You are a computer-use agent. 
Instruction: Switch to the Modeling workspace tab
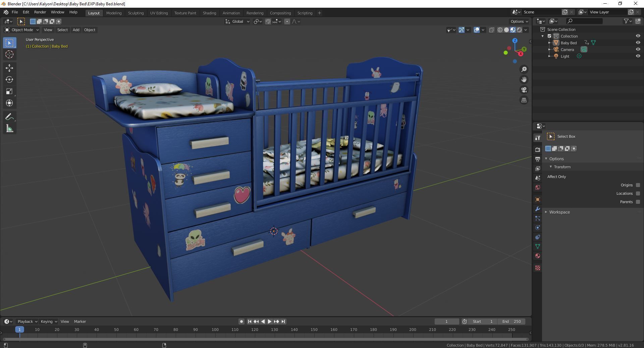[x=114, y=13]
